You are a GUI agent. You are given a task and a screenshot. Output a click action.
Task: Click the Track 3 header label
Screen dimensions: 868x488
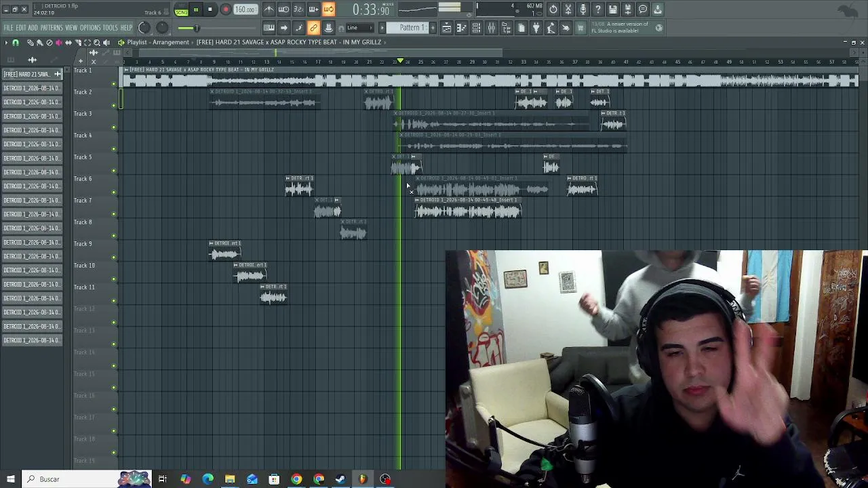tap(83, 114)
